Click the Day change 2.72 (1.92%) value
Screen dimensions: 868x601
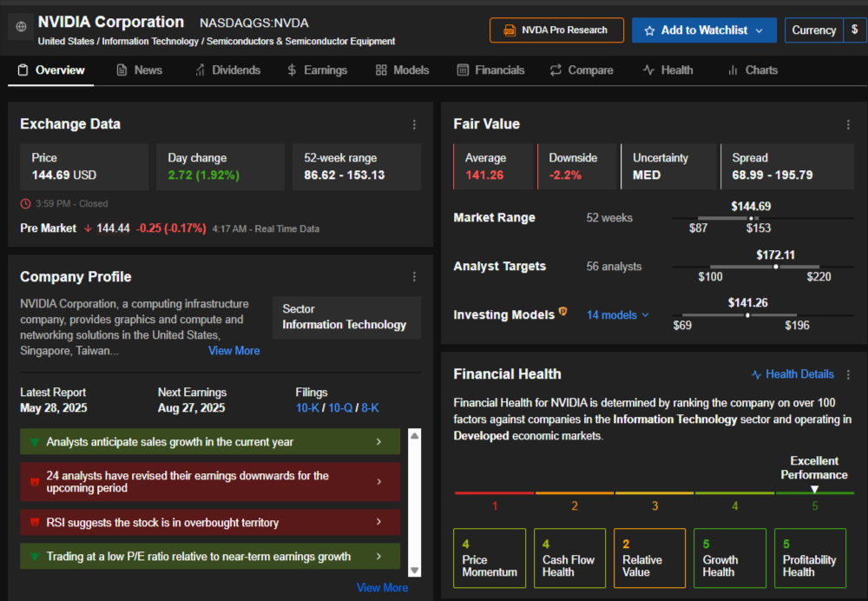click(x=204, y=175)
